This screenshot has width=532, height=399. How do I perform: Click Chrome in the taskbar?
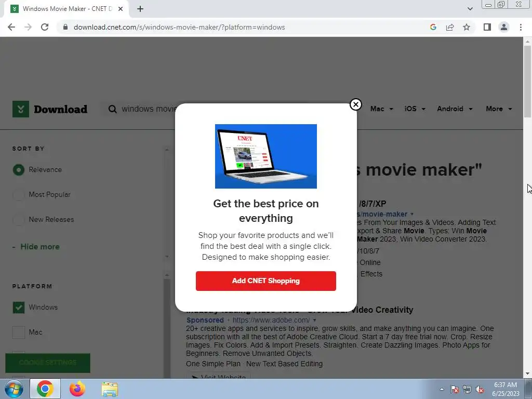tap(45, 389)
